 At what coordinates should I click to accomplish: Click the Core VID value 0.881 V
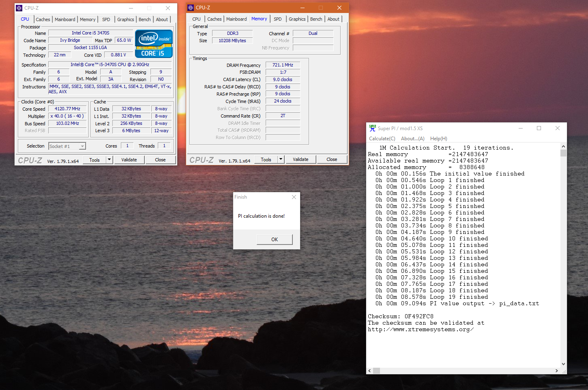tap(118, 55)
